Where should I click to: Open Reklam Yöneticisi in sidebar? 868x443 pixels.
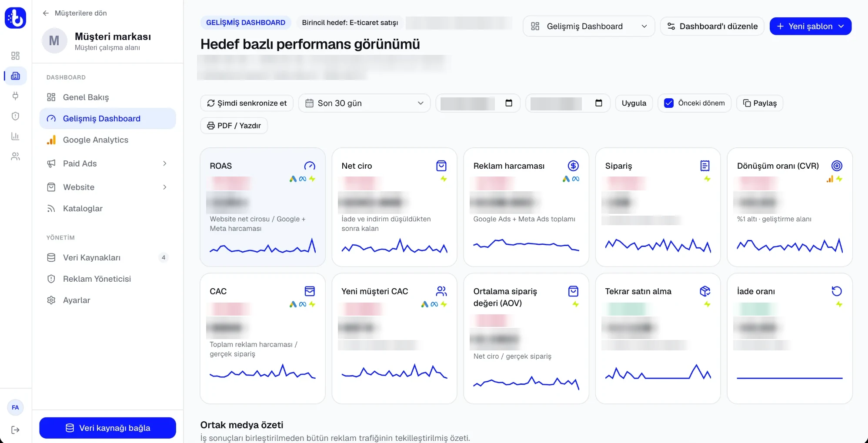click(108, 279)
